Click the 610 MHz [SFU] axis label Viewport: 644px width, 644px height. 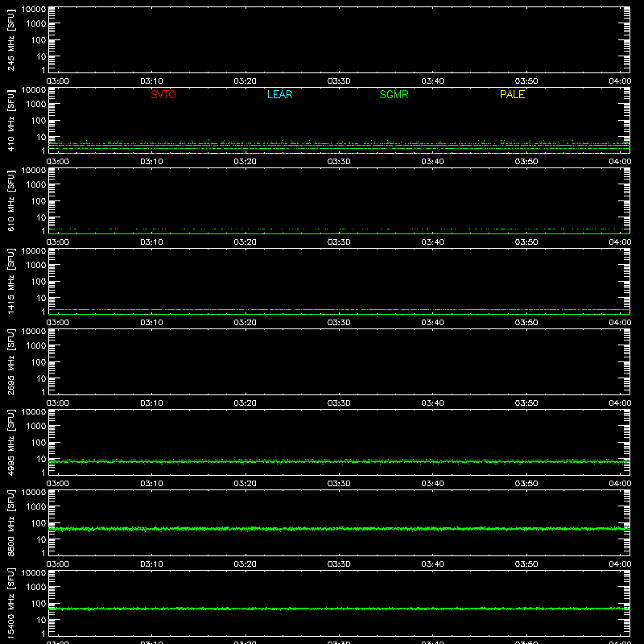[x=10, y=200]
